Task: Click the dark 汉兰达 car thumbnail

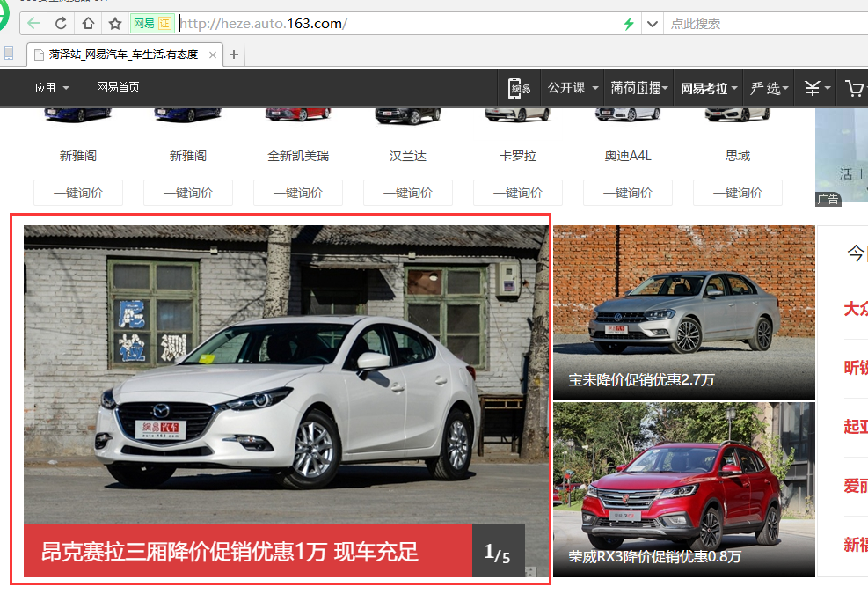Action: click(408, 115)
